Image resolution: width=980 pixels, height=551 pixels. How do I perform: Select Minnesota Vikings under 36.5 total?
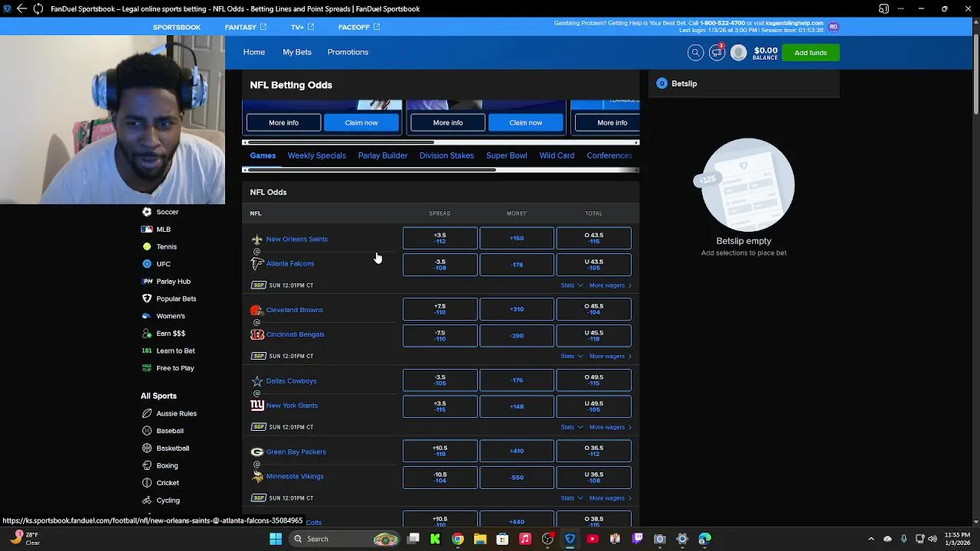tap(593, 478)
